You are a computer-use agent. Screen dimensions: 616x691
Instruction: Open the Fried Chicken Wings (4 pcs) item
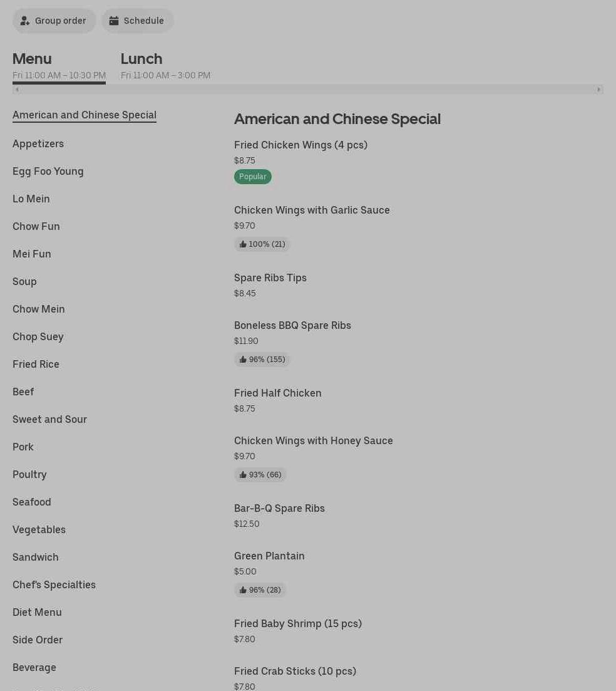pos(300,145)
